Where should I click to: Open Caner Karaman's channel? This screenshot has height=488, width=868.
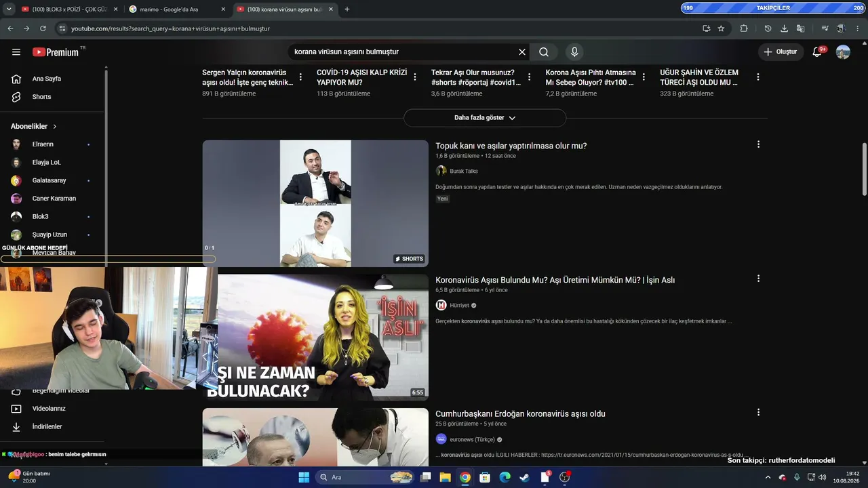point(53,199)
